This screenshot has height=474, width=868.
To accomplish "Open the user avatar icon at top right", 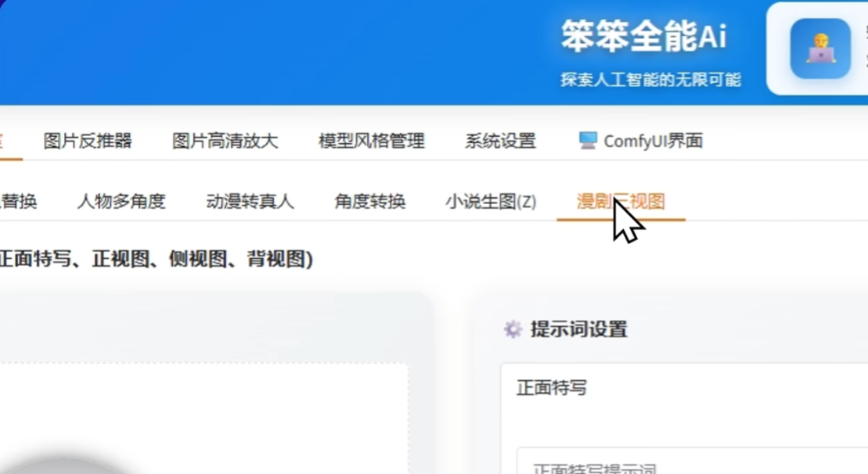I will tap(819, 48).
